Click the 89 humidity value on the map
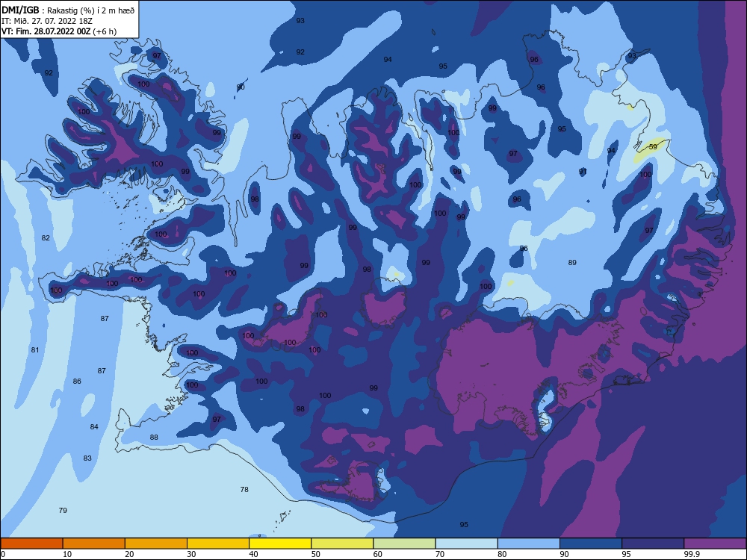This screenshot has width=747, height=560. click(x=572, y=262)
